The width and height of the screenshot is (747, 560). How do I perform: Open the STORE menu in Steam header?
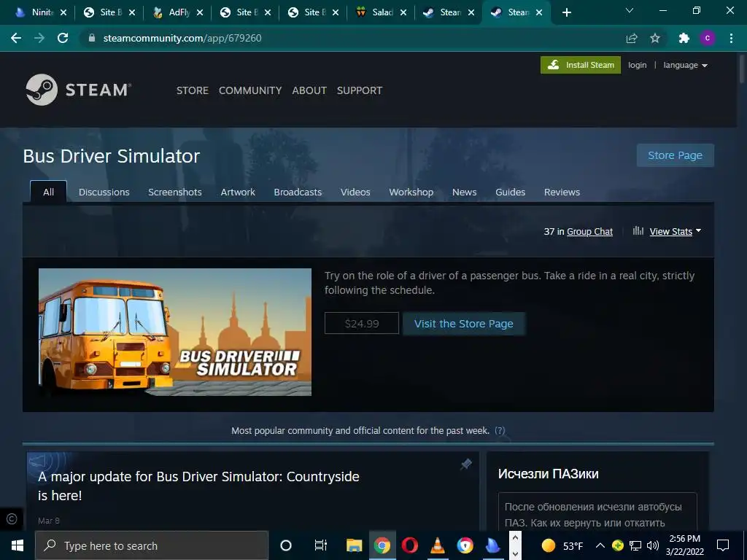coord(193,90)
